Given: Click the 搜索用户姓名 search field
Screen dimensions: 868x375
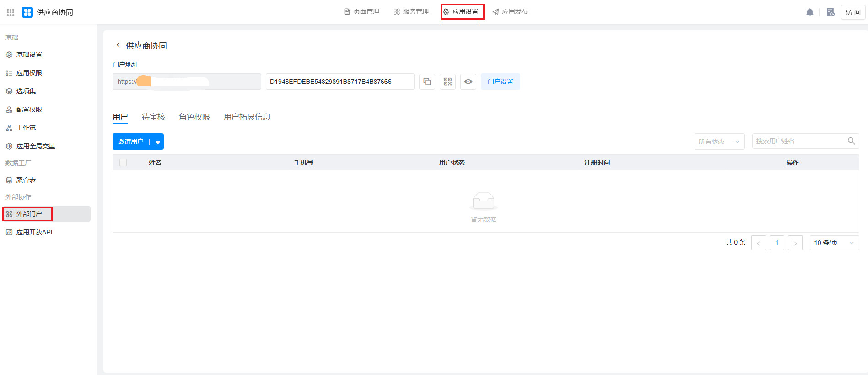Looking at the screenshot, I should point(798,141).
